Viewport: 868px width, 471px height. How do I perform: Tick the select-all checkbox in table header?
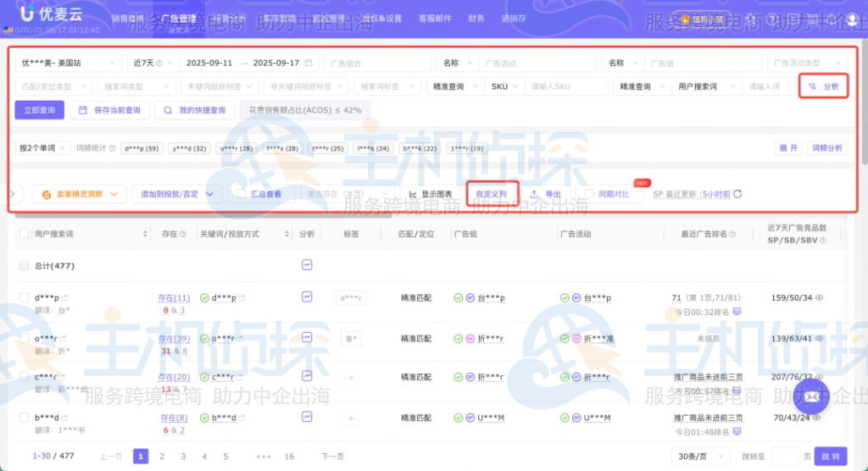tap(24, 234)
